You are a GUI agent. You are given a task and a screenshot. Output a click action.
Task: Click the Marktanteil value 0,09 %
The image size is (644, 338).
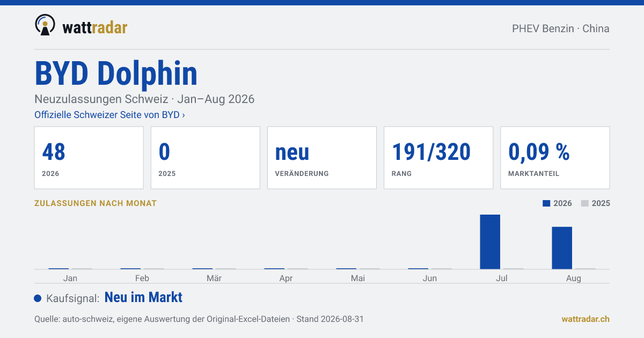(539, 152)
